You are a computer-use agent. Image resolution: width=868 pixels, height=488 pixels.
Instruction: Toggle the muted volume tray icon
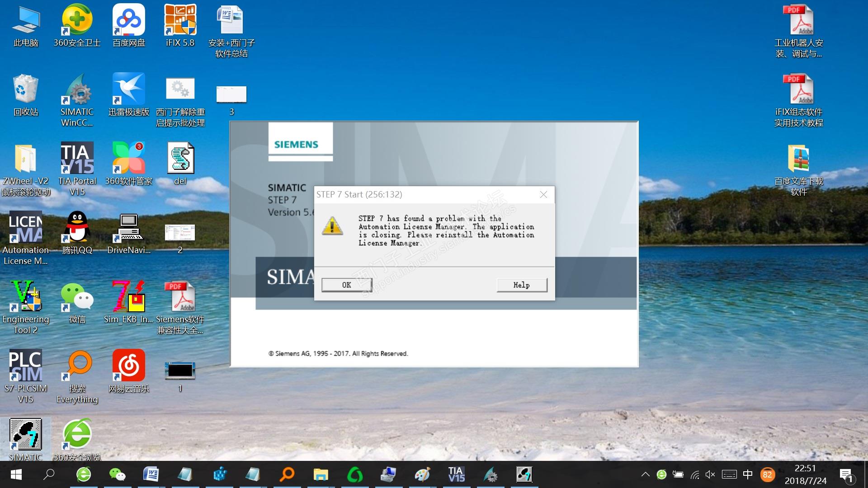(710, 474)
